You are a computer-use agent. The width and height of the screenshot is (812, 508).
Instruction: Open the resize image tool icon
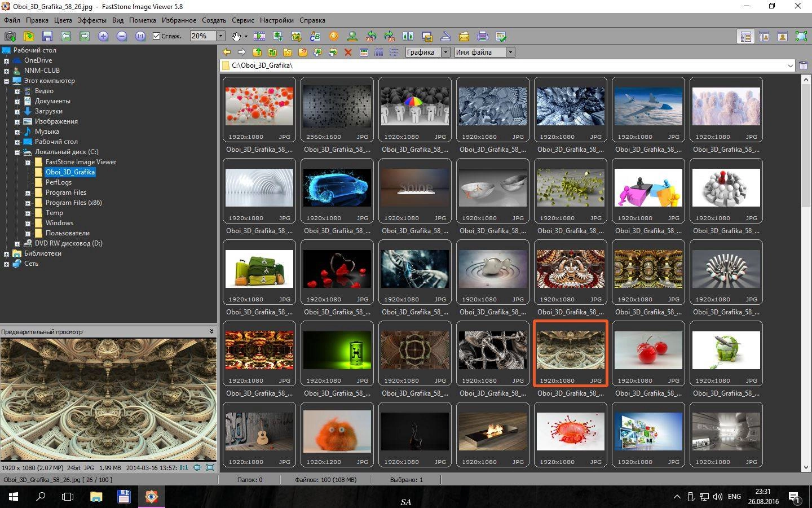pyautogui.click(x=278, y=36)
